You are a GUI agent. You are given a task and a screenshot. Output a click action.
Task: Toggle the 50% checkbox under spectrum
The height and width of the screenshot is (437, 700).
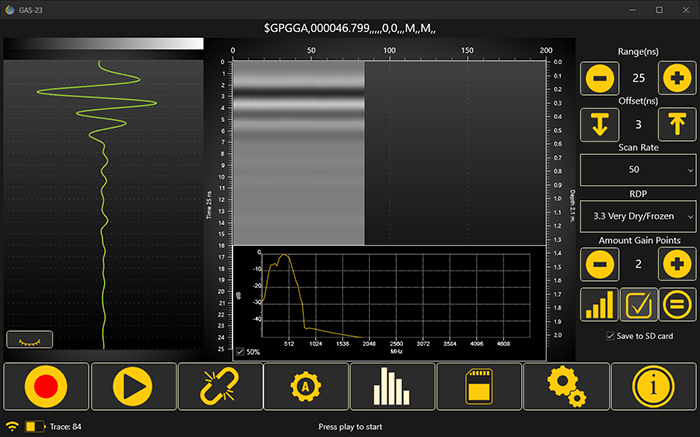(240, 352)
